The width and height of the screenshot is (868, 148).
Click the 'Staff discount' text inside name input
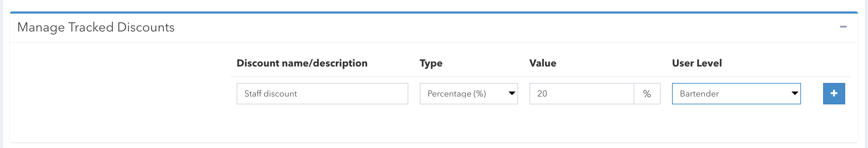(270, 94)
